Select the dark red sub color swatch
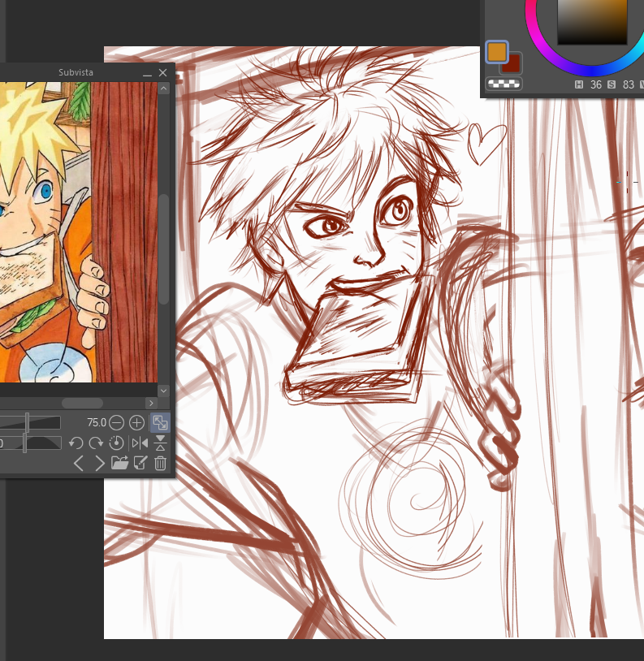Viewport: 644px width, 661px height. click(513, 65)
